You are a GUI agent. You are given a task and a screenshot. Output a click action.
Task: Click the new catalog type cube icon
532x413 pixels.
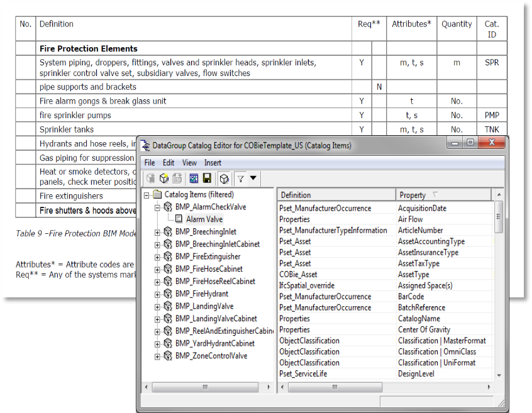tap(164, 178)
